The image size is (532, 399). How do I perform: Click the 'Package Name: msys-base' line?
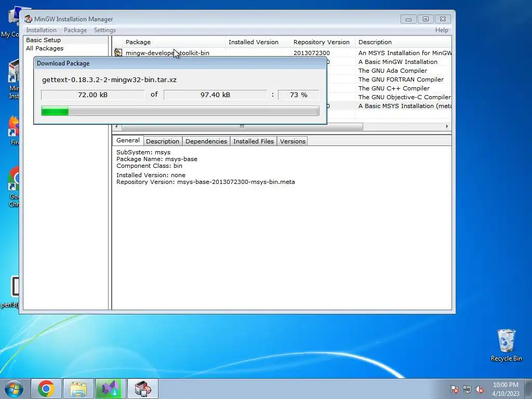(157, 159)
